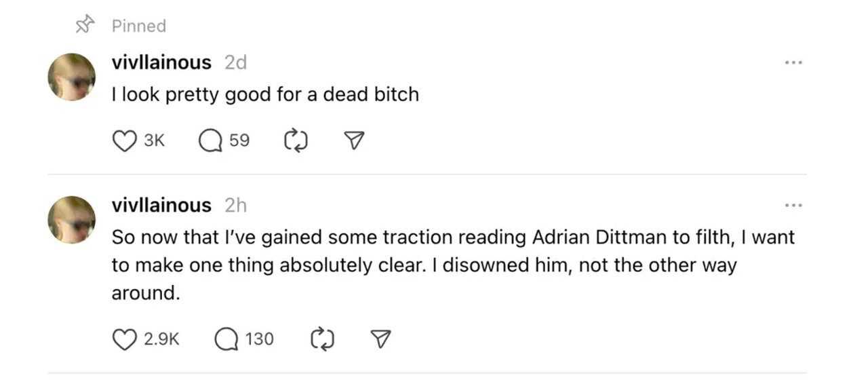Open the 'dead bitch' post text
868x380 pixels.
[x=265, y=94]
